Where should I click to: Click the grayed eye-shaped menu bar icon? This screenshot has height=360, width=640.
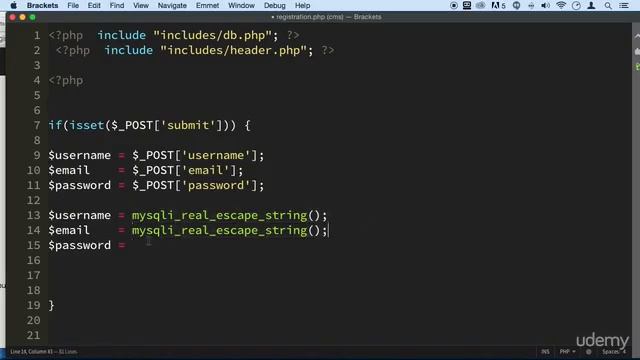point(480,5)
